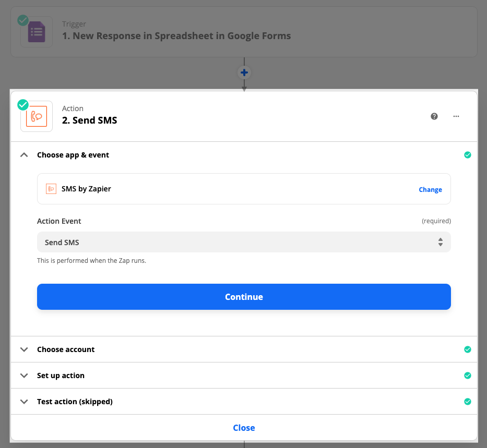
Task: Click the Test action green checkmark
Action: (x=468, y=402)
